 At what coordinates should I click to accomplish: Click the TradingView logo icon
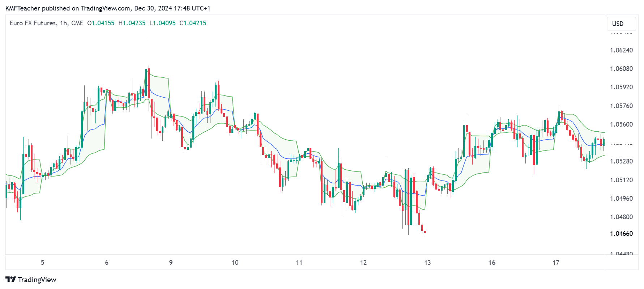10,280
